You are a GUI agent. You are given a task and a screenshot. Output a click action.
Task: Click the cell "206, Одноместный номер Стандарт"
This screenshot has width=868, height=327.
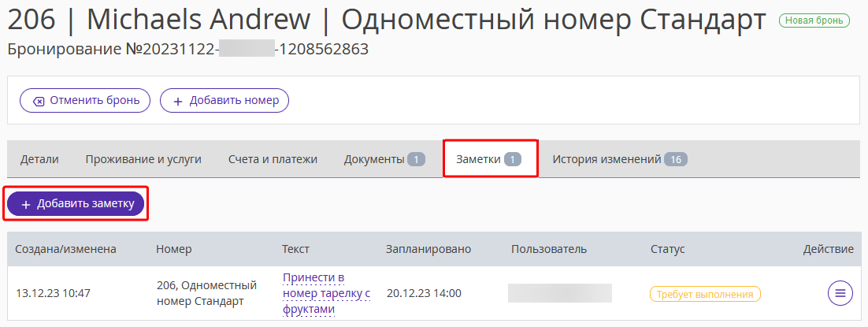click(207, 293)
